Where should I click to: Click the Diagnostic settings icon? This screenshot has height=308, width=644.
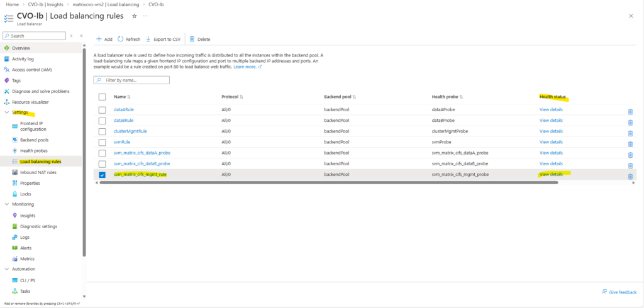(x=15, y=226)
